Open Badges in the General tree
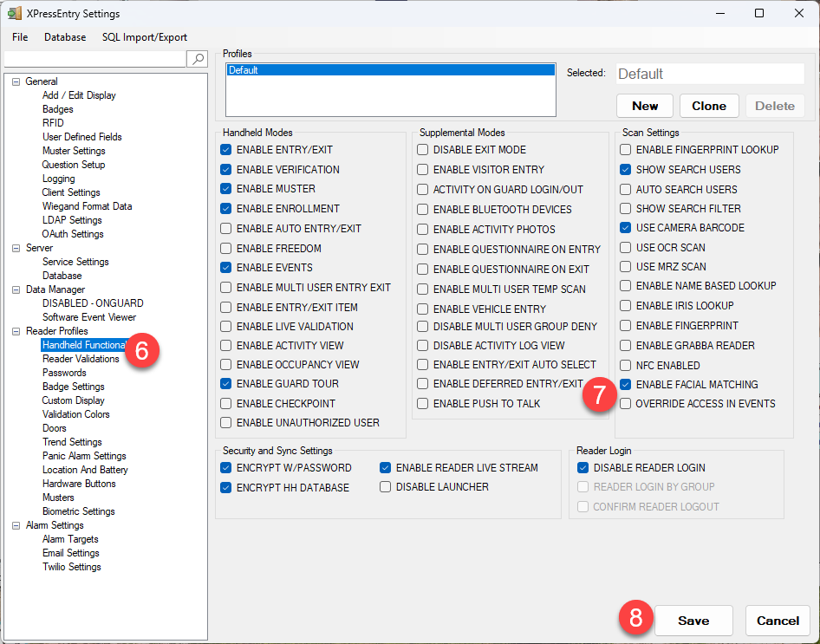The width and height of the screenshot is (820, 644). pyautogui.click(x=57, y=109)
